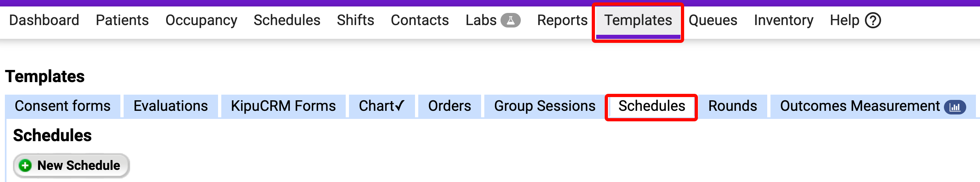
Task: Select Schedules in the top navigation
Action: (287, 20)
